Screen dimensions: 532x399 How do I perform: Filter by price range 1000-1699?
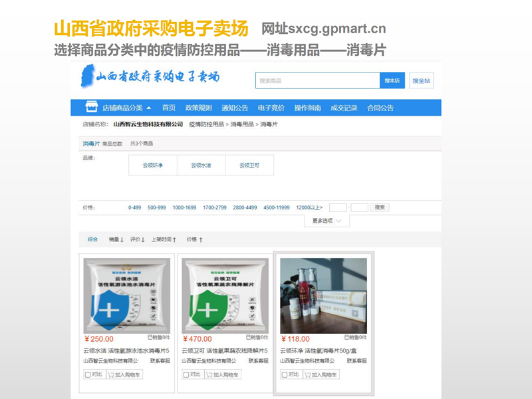point(184,207)
